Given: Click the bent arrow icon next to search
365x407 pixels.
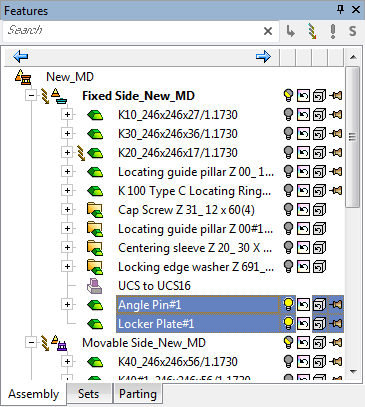Looking at the screenshot, I should (291, 31).
